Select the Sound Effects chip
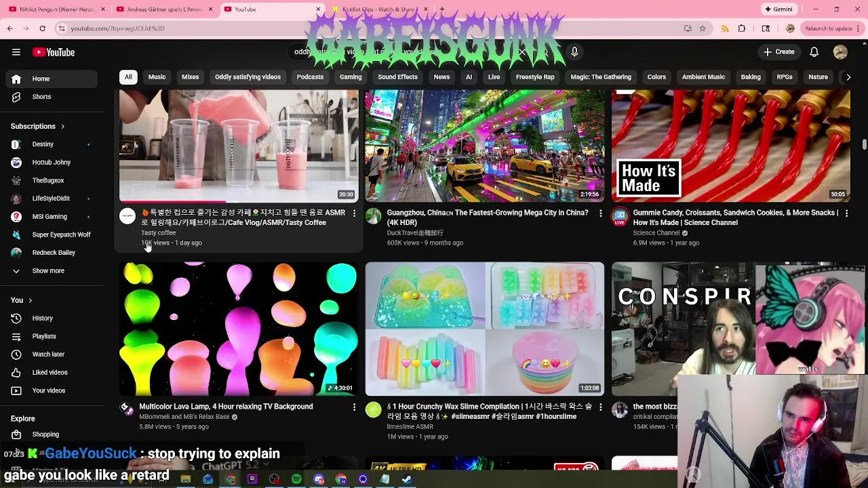This screenshot has height=488, width=868. coord(397,77)
